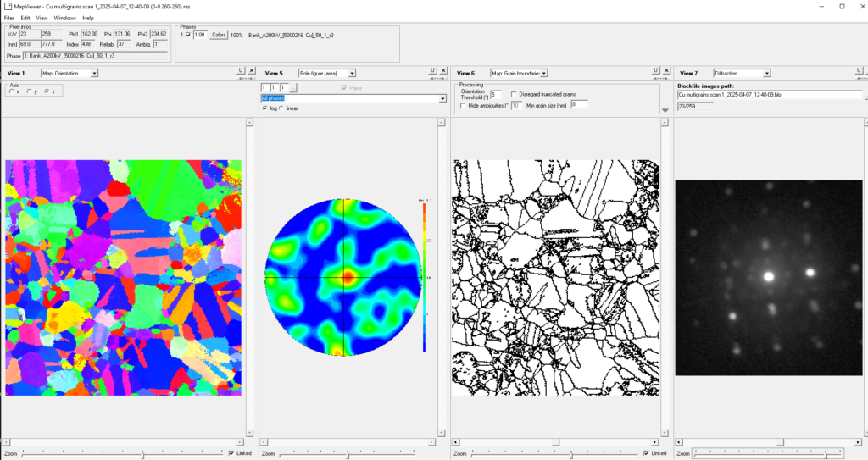Expand the All phases dropdown
Image resolution: width=868 pixels, height=460 pixels.
[x=442, y=99]
